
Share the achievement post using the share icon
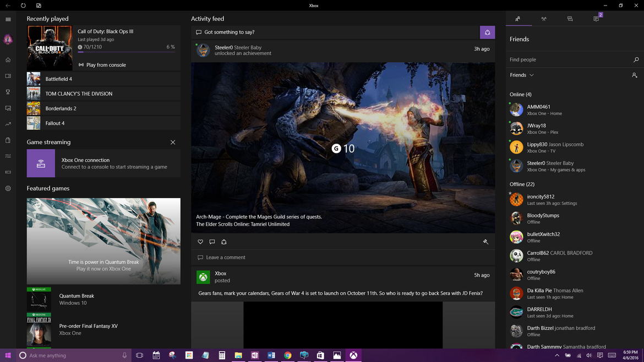point(223,242)
